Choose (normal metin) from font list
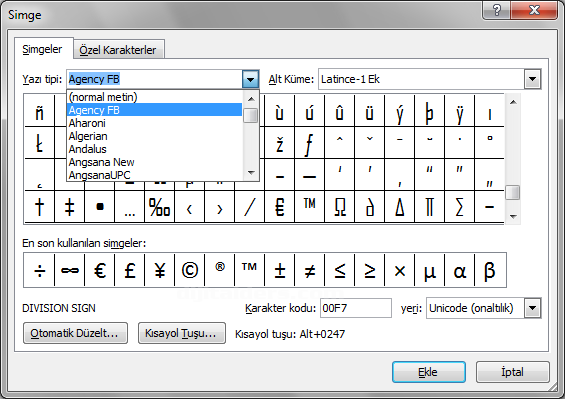565x399 pixels. [x=155, y=97]
